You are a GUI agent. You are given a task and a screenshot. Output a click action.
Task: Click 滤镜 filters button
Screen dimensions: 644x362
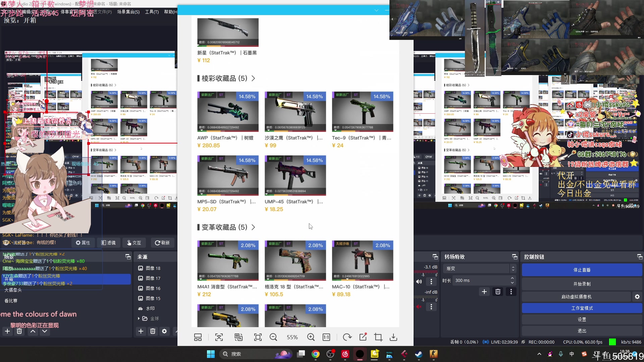109,243
